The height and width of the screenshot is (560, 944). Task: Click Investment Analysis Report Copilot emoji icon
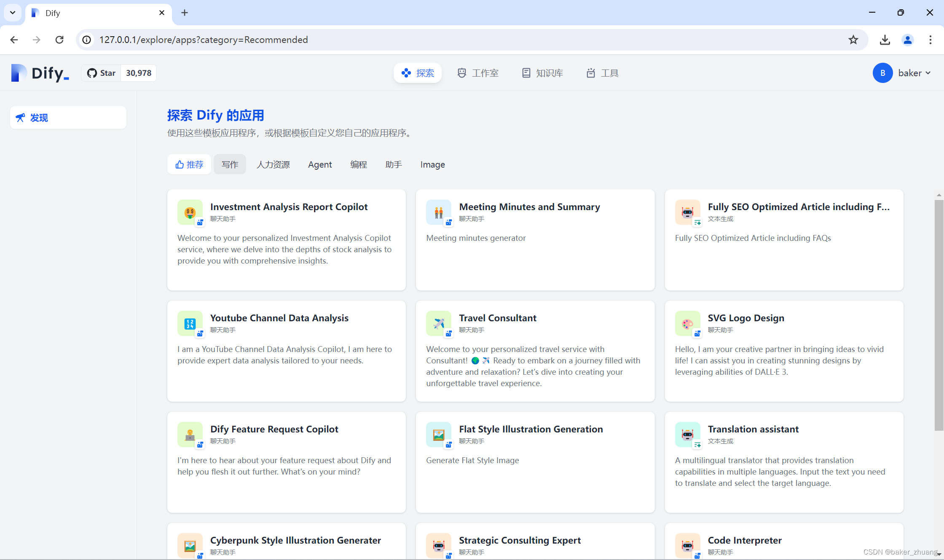190,212
